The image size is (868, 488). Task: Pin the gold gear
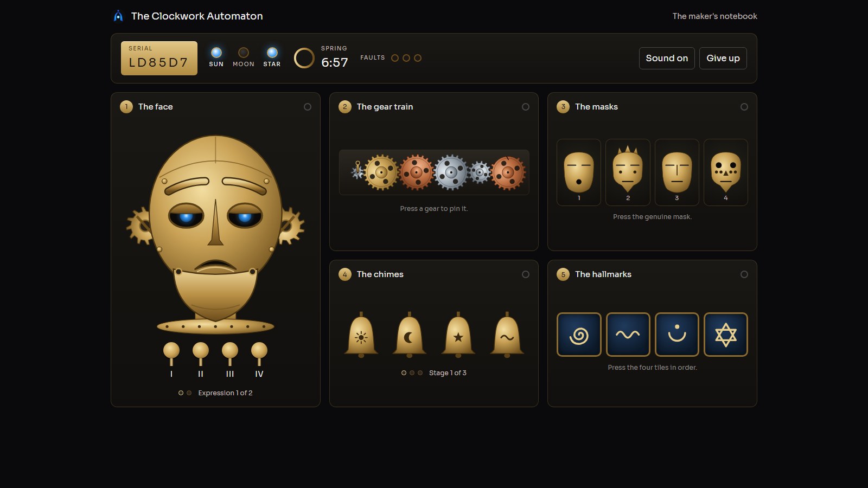tap(381, 172)
